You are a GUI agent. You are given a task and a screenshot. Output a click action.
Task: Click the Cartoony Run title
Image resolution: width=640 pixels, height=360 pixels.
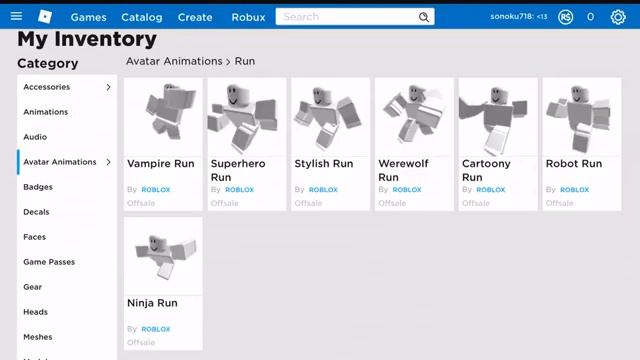pos(486,170)
